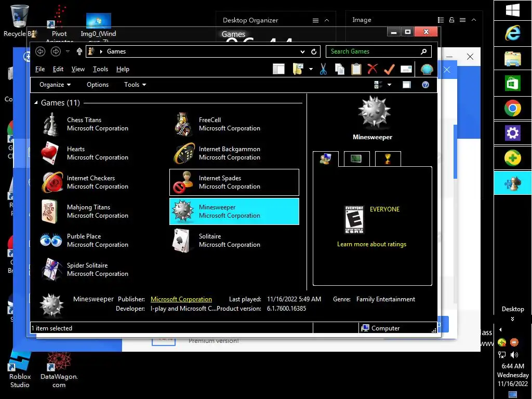Select the FreeCell game
The width and height of the screenshot is (532, 399).
tap(234, 124)
